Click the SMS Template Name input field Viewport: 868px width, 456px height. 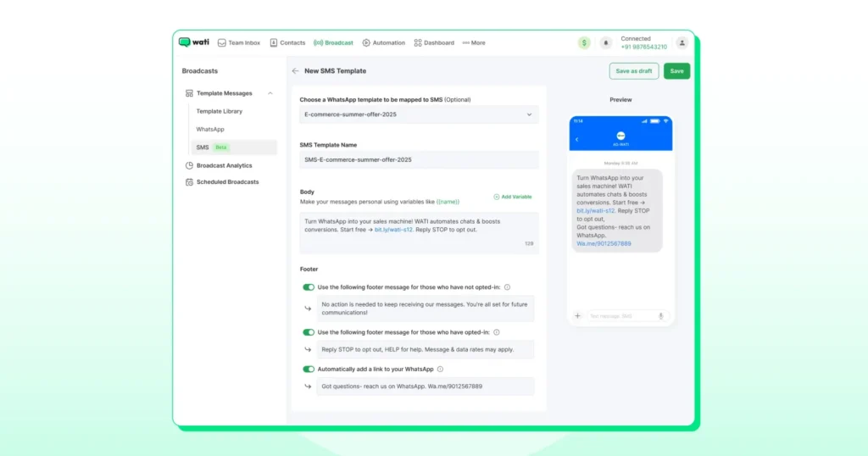coord(419,159)
